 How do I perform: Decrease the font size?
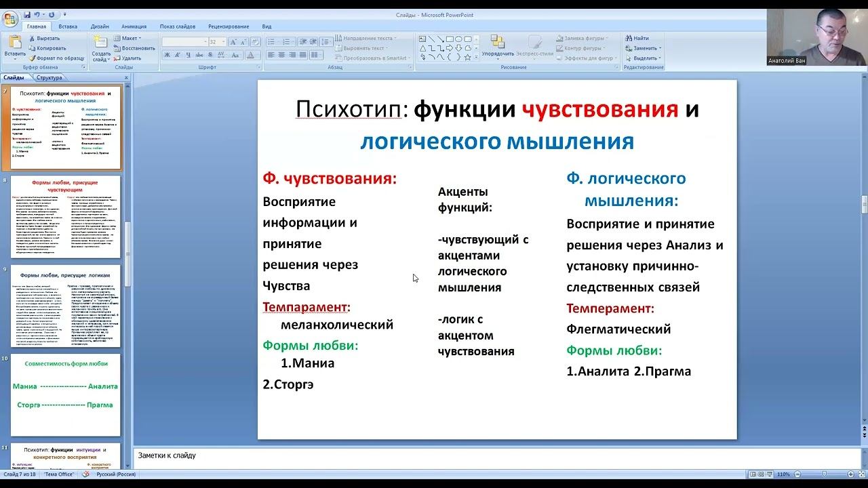tap(243, 42)
